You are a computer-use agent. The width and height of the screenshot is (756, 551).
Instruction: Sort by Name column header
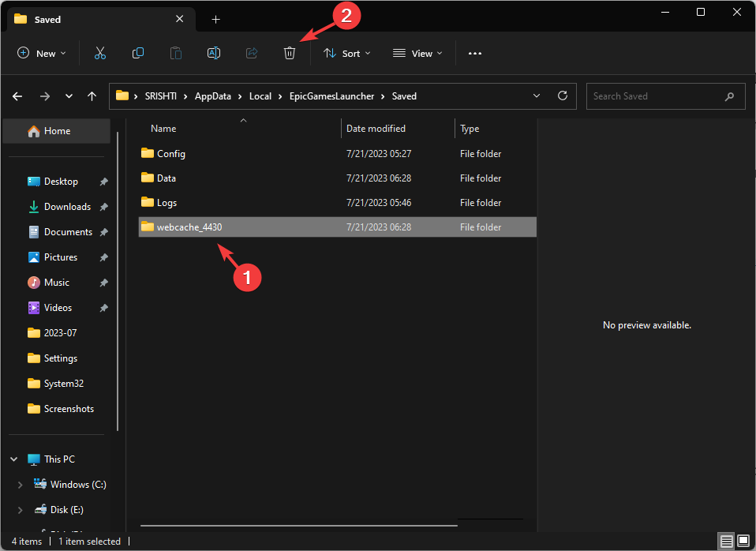coord(163,129)
